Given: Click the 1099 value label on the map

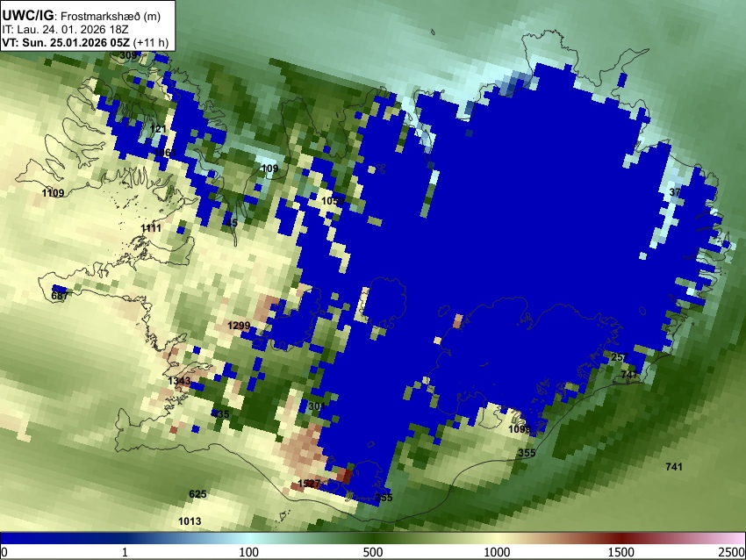Looking at the screenshot, I should [x=519, y=429].
